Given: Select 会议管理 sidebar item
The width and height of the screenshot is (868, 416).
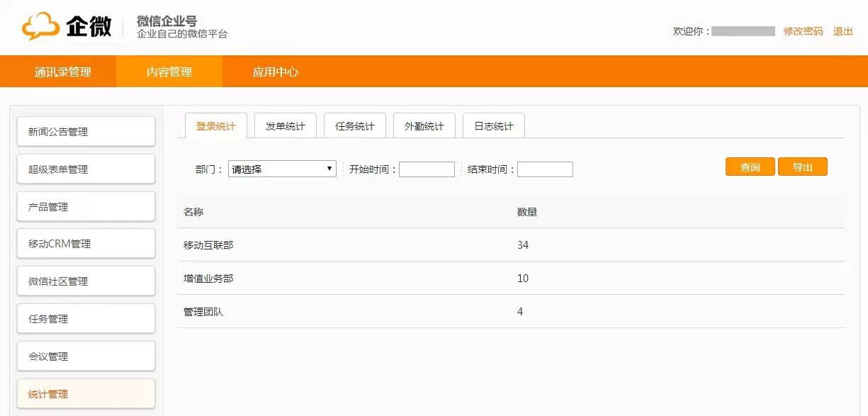Looking at the screenshot, I should [x=86, y=356].
